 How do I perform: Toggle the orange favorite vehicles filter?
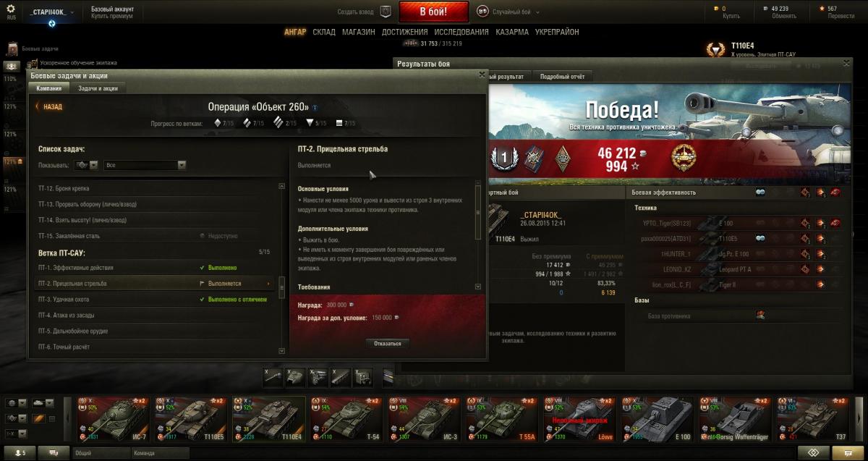click(x=38, y=418)
